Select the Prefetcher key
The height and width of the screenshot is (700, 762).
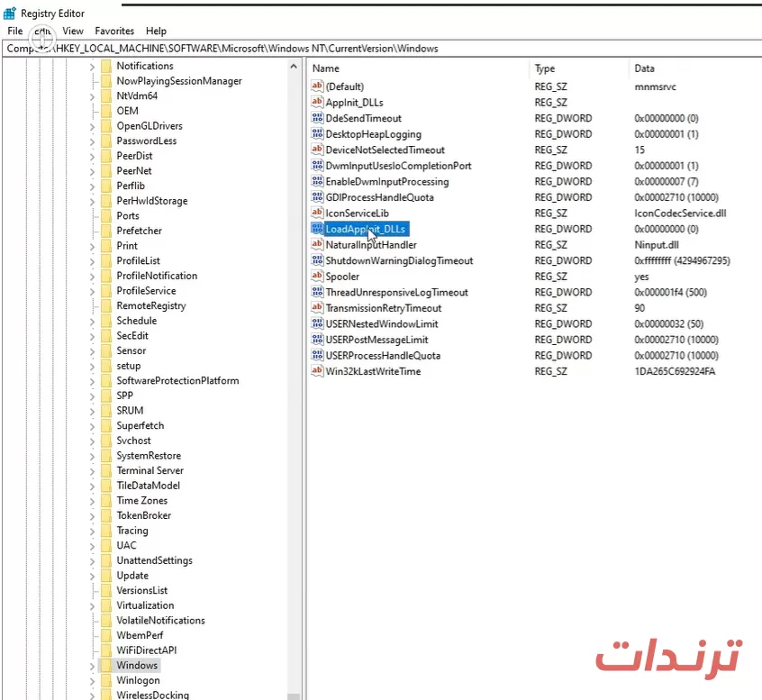[x=139, y=231]
